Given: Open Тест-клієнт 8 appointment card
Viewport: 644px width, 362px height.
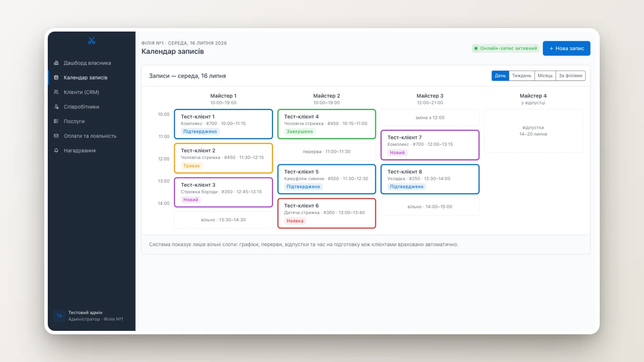Looking at the screenshot, I should pyautogui.click(x=430, y=179).
